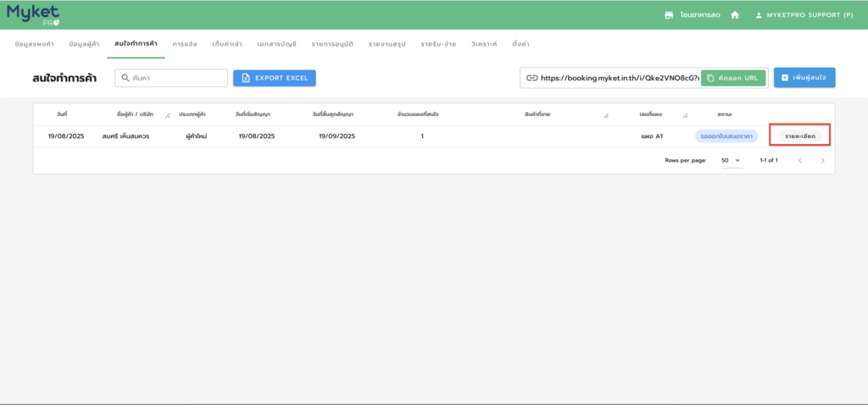Open รายละเอียด details for สมศรี เห็นสมควร

click(x=800, y=136)
